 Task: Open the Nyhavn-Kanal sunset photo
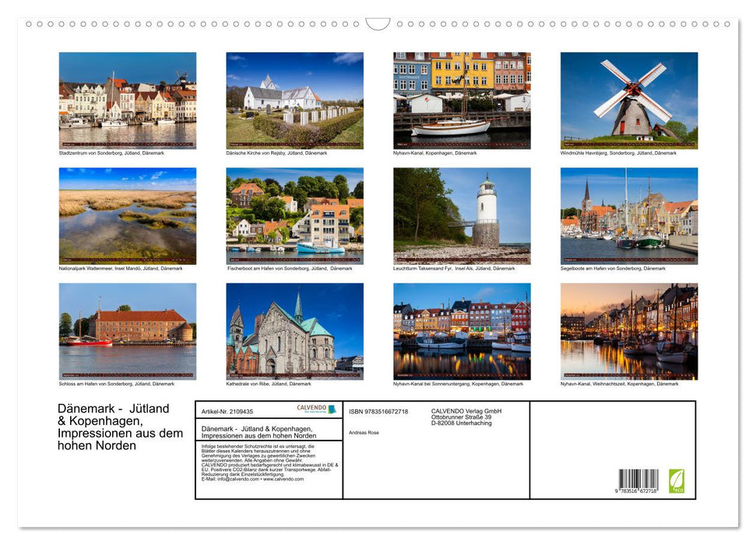(461, 330)
